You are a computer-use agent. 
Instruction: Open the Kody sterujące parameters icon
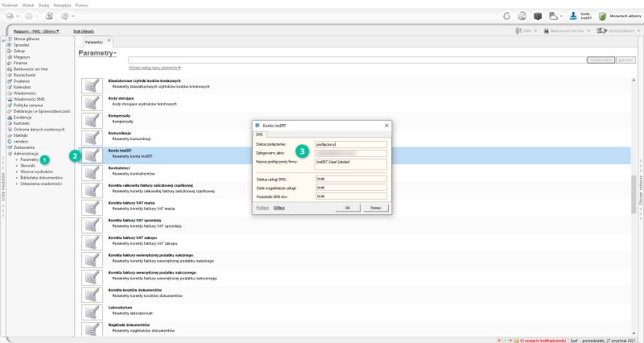pyautogui.click(x=92, y=103)
